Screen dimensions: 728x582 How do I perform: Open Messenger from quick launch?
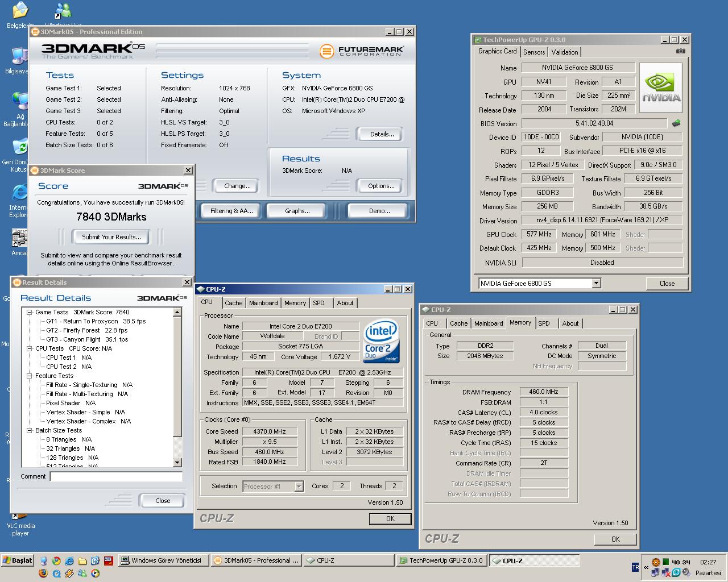coord(82,573)
